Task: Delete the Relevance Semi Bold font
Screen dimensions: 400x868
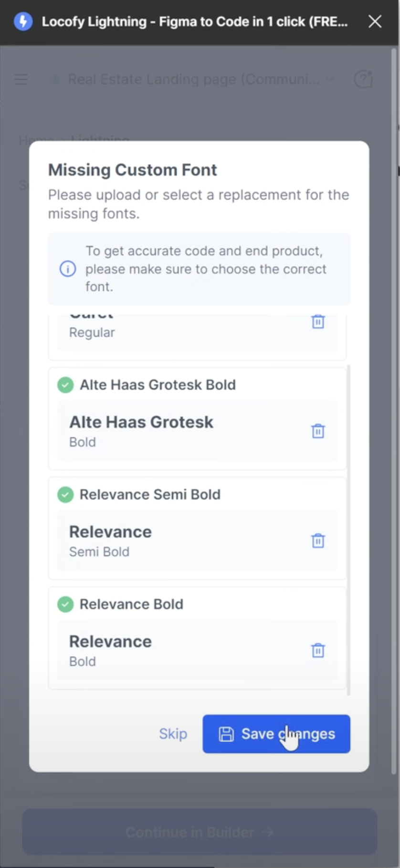Action: [x=318, y=540]
